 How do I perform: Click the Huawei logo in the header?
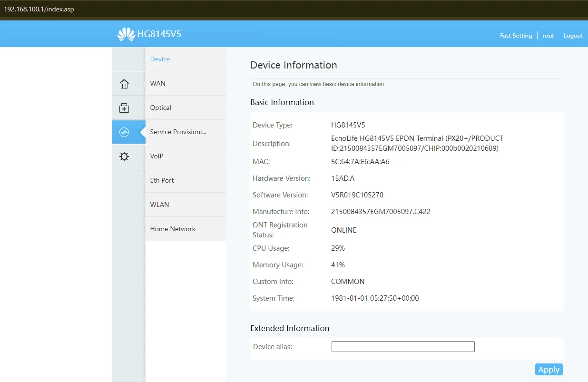click(126, 34)
